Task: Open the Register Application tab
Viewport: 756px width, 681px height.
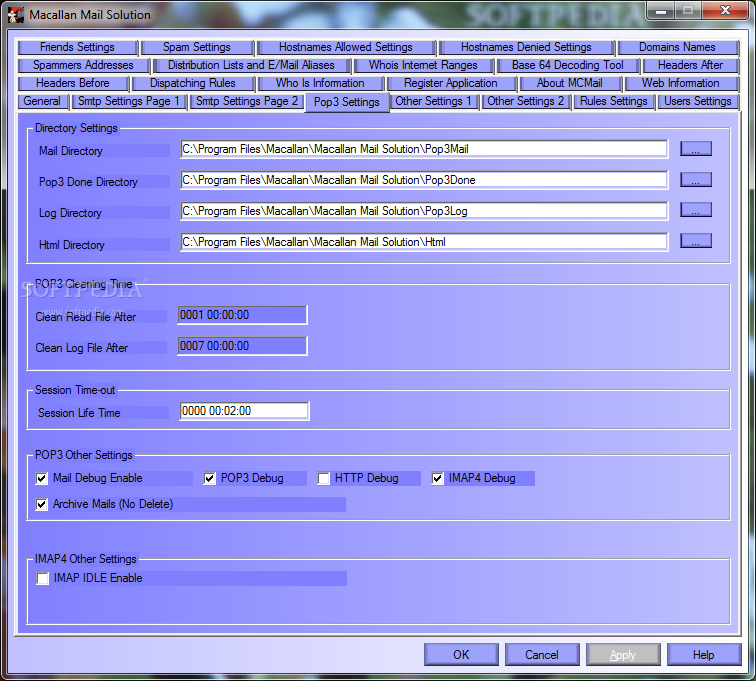Action: coord(451,83)
